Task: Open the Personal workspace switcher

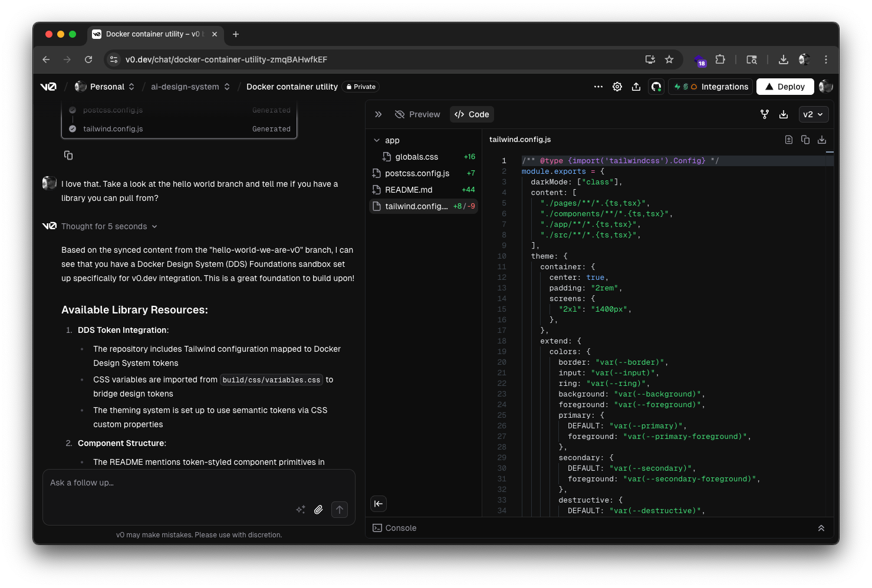Action: coord(106,87)
